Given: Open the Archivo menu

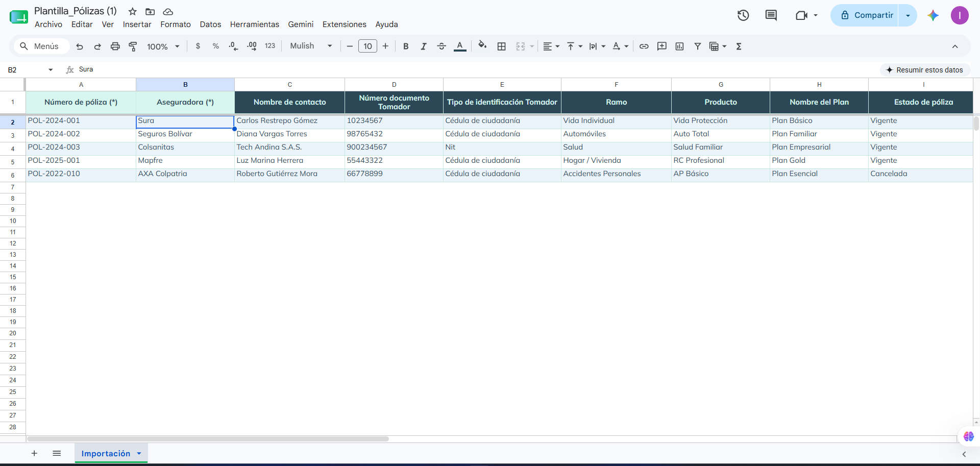Looking at the screenshot, I should point(48,24).
